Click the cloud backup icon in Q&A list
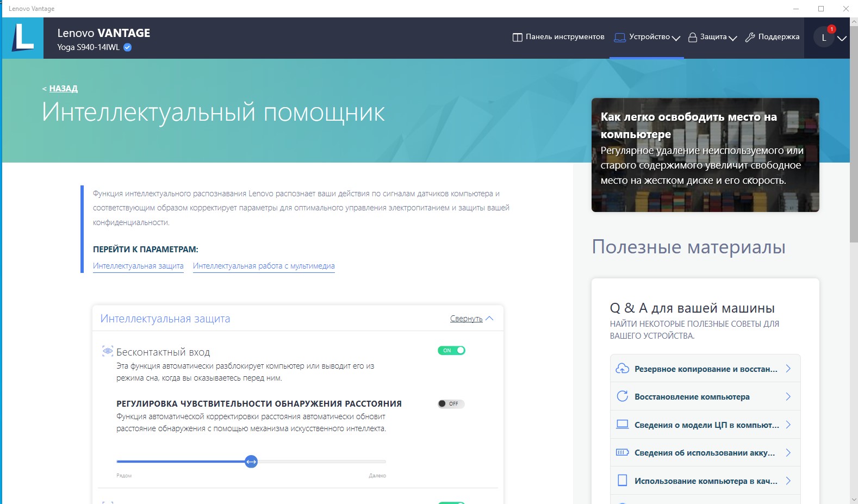Screen dimensions: 858x504 (622, 369)
